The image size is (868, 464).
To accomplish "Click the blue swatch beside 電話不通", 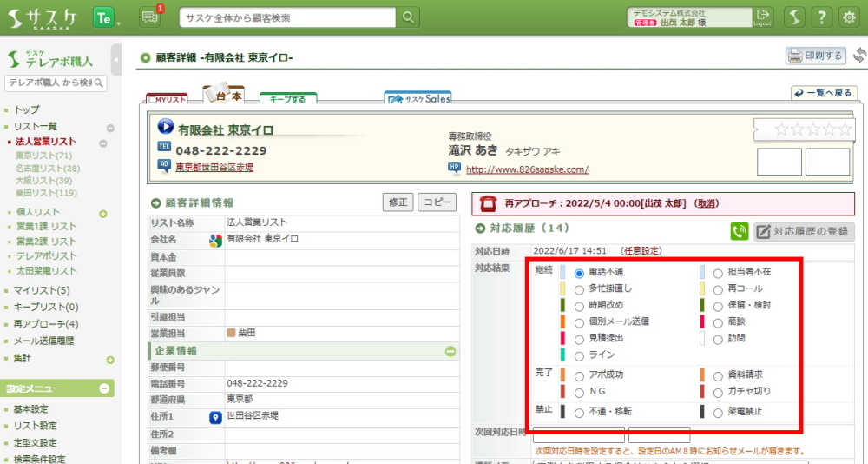I will coord(563,272).
